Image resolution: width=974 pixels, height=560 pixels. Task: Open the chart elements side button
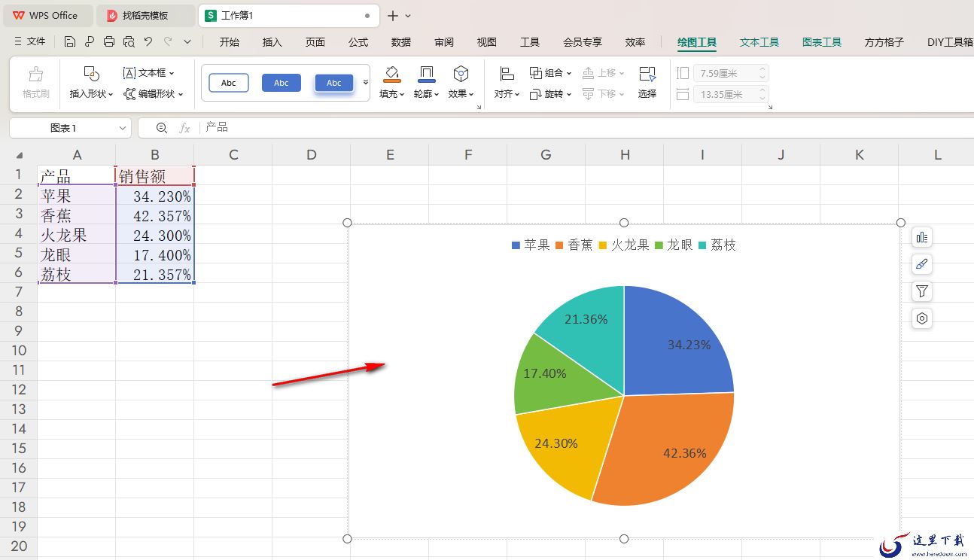point(921,238)
